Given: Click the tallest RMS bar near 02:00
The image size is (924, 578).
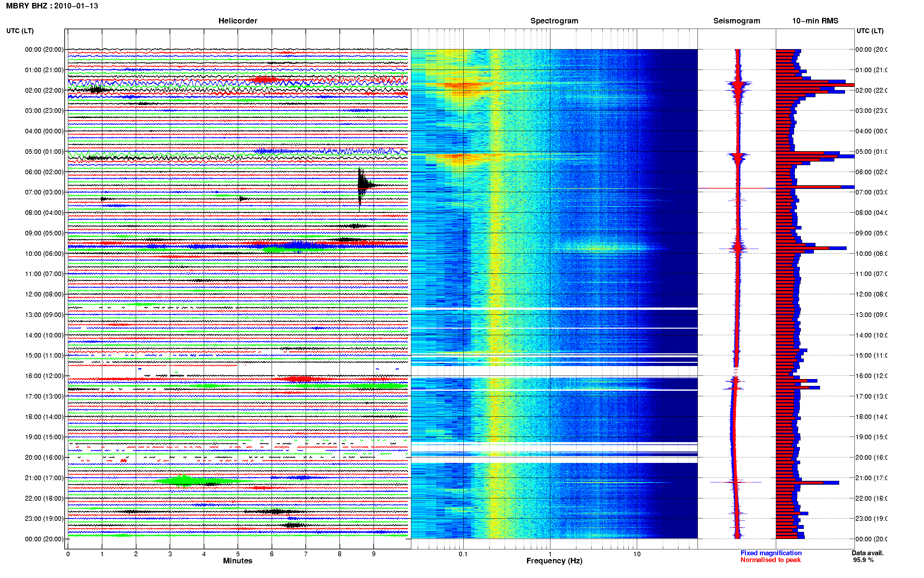Looking at the screenshot, I should coord(815,85).
